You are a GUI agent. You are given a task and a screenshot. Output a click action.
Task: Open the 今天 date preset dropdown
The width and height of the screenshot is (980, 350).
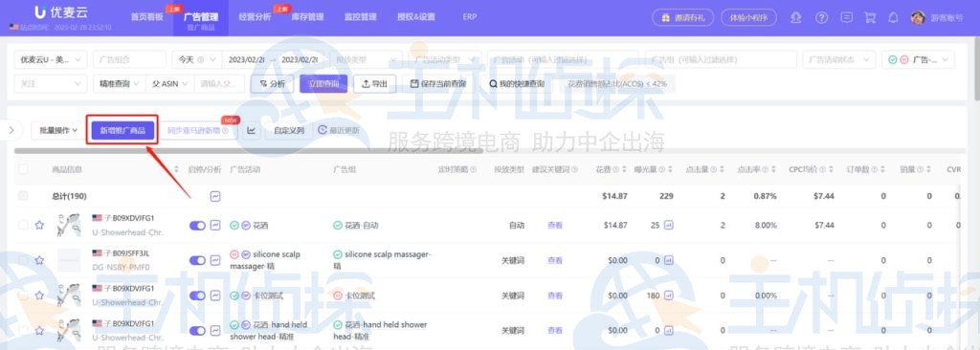click(x=196, y=59)
